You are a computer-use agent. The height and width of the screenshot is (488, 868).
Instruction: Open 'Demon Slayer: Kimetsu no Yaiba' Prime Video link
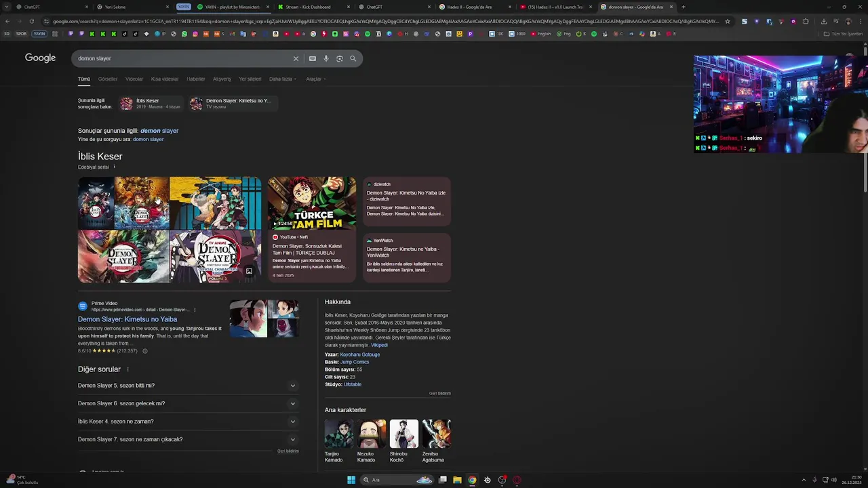[x=127, y=319]
